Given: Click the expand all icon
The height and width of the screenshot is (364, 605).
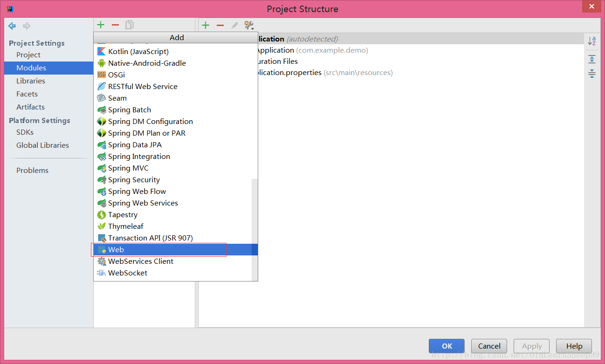Looking at the screenshot, I should 591,59.
